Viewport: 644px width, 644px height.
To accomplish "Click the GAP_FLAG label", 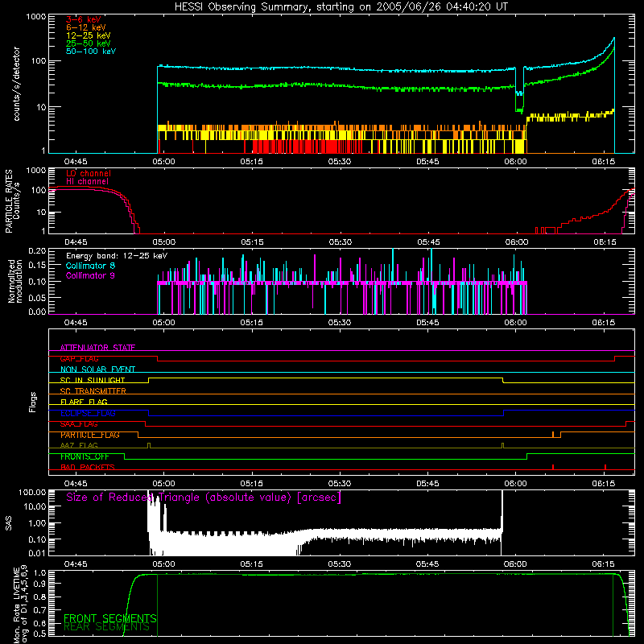I will point(79,358).
